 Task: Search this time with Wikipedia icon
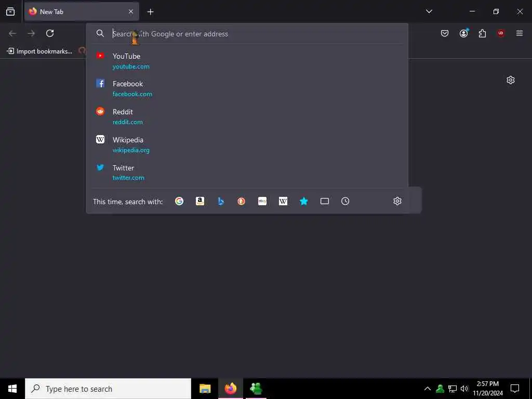click(283, 201)
